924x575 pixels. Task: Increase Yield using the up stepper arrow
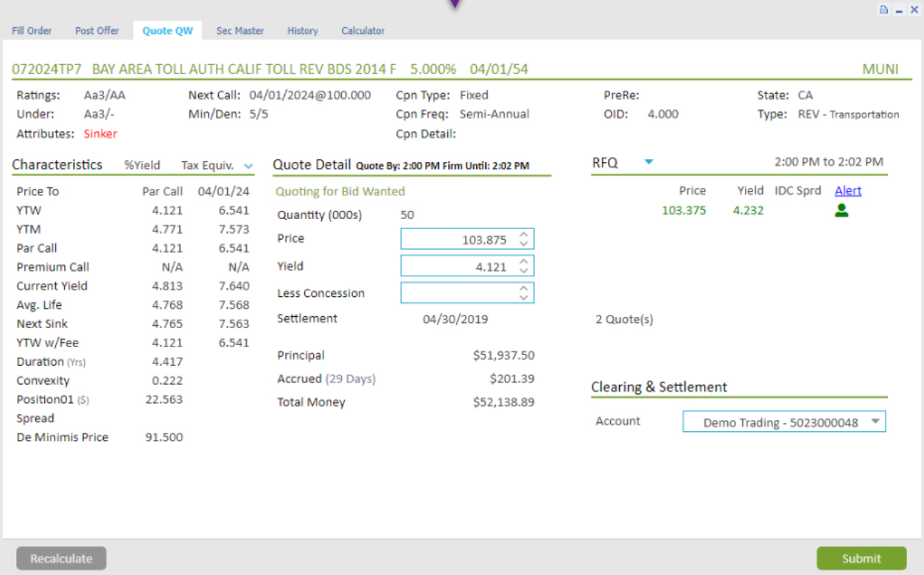point(523,262)
